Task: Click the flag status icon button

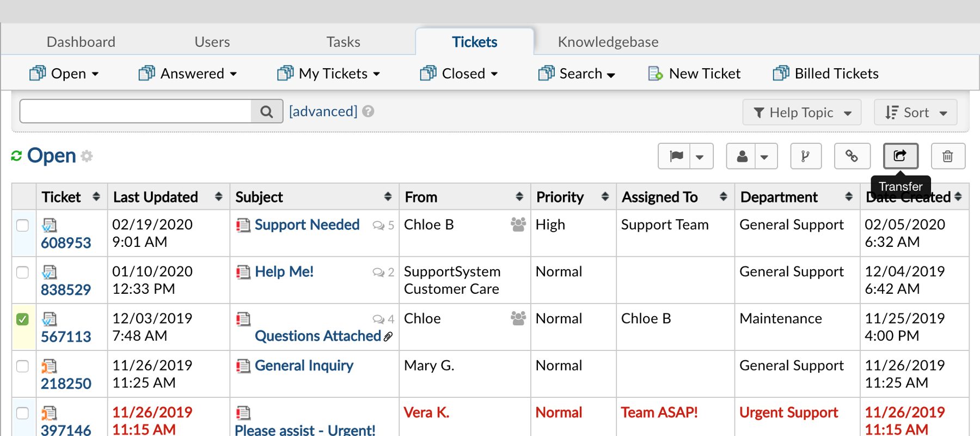Action: pyautogui.click(x=674, y=156)
